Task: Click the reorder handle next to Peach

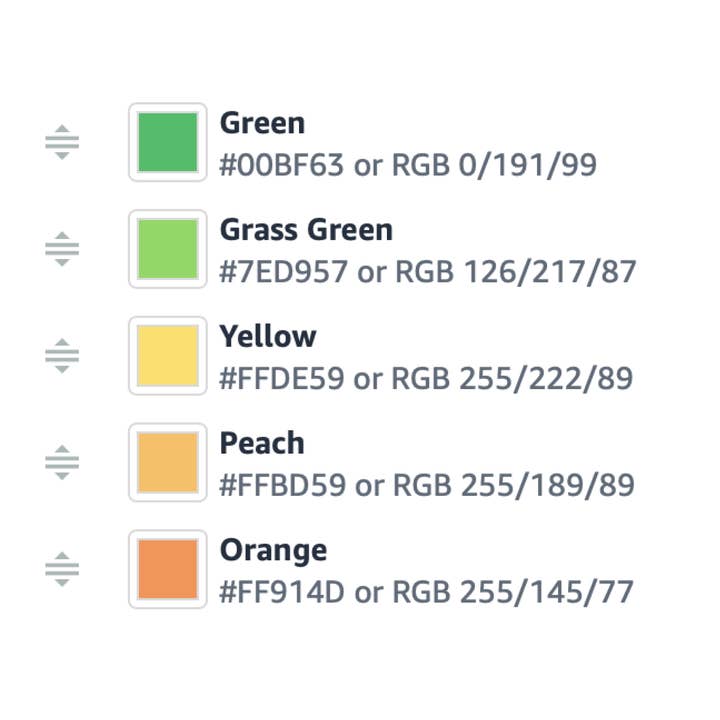Action: pyautogui.click(x=62, y=463)
